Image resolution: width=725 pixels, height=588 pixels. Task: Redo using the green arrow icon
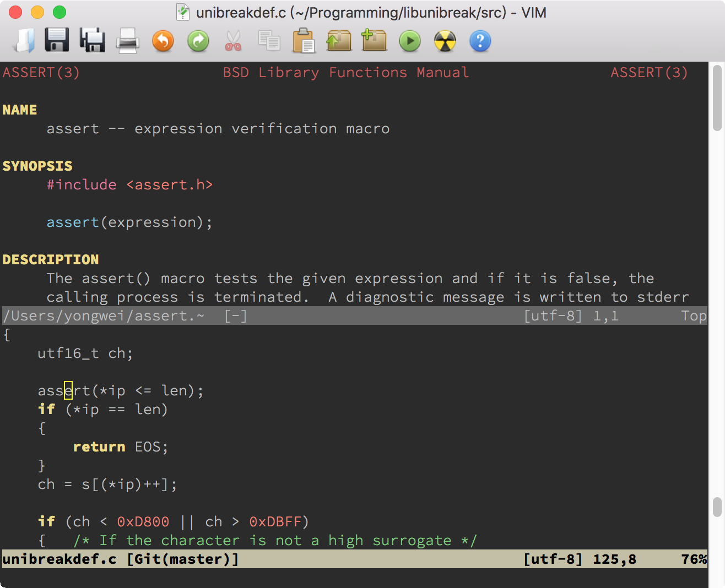tap(198, 41)
